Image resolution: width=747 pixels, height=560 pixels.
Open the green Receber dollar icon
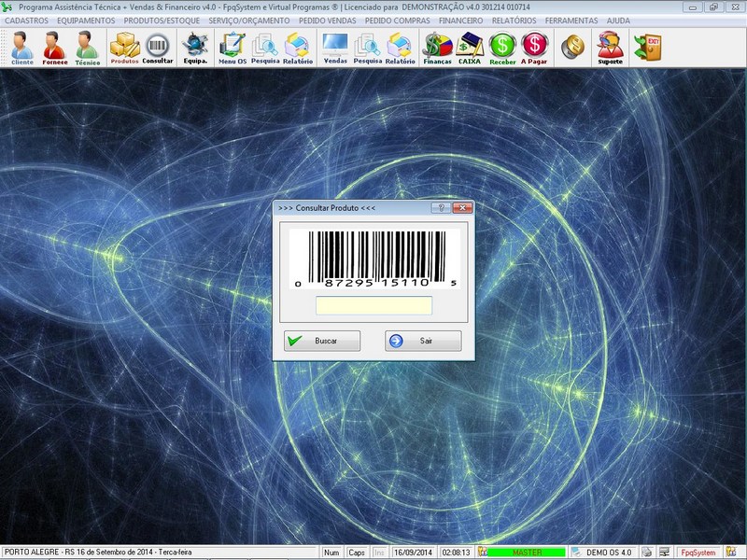502,48
